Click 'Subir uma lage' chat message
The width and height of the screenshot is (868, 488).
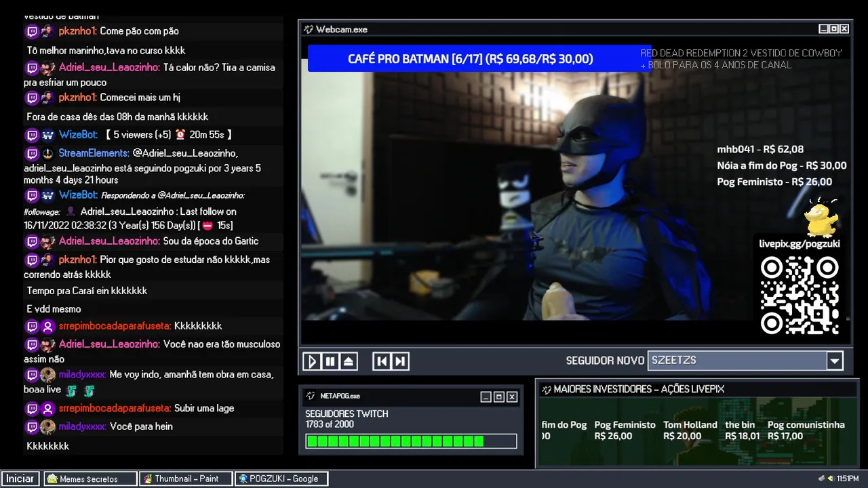point(204,409)
